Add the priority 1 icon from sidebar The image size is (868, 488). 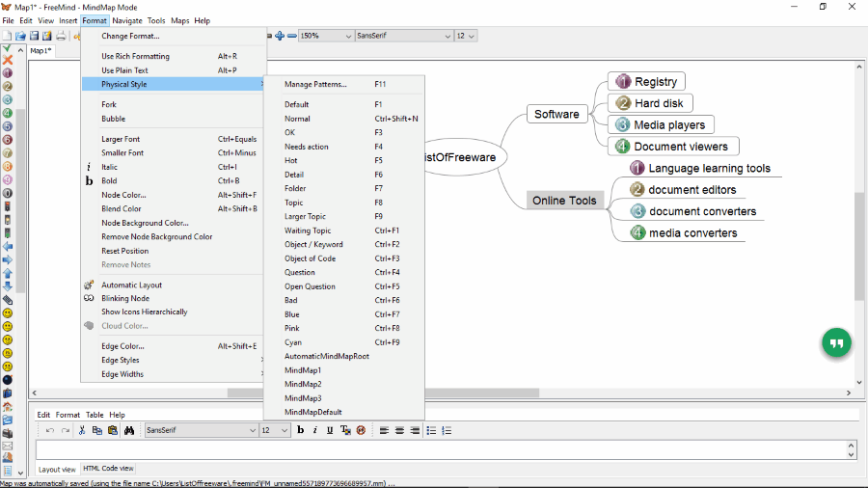pos(8,72)
